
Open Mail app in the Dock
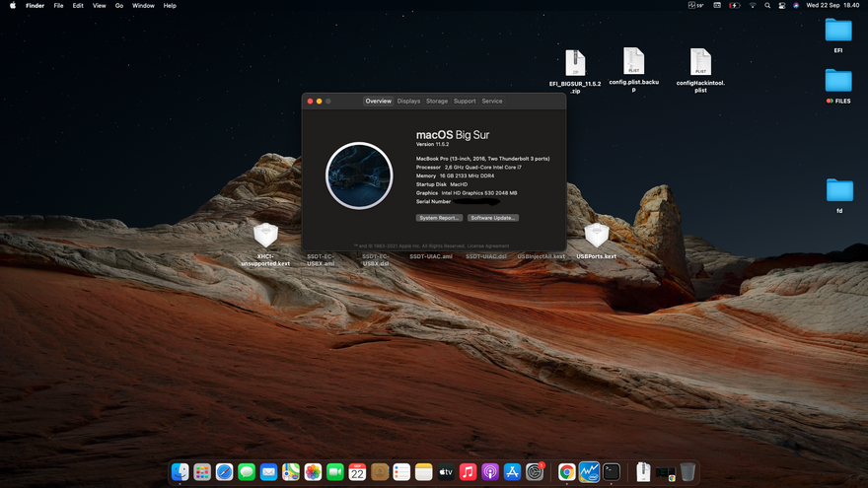268,472
